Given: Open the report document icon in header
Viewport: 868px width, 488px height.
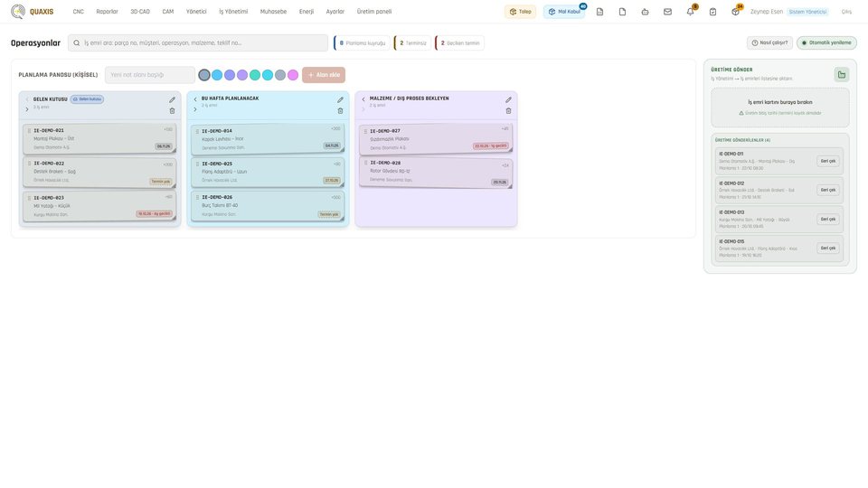Looking at the screenshot, I should pos(599,12).
